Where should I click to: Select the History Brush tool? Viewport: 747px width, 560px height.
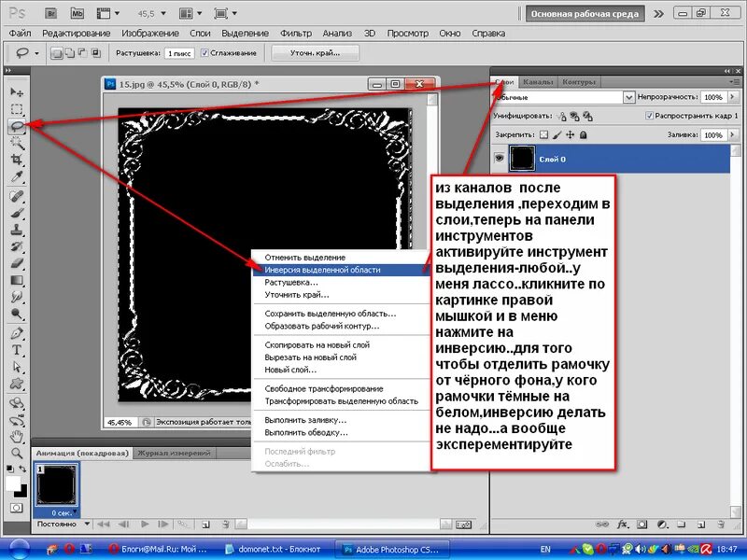[x=17, y=246]
